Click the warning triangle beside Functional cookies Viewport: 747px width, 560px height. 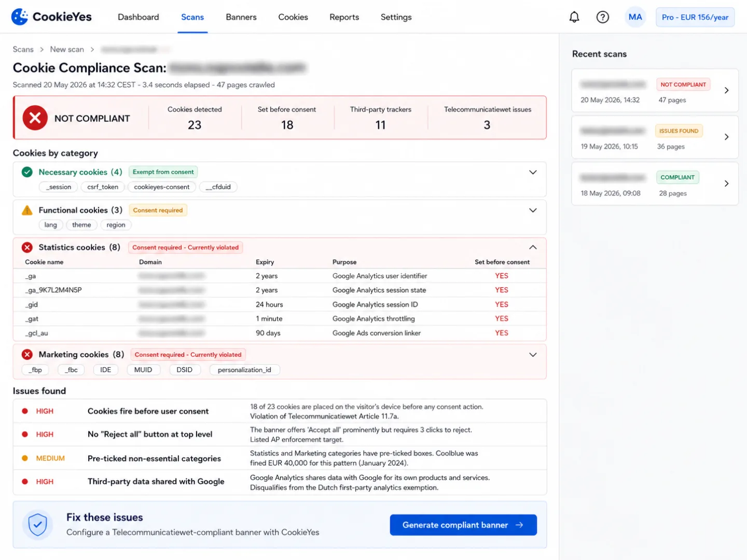click(x=27, y=210)
